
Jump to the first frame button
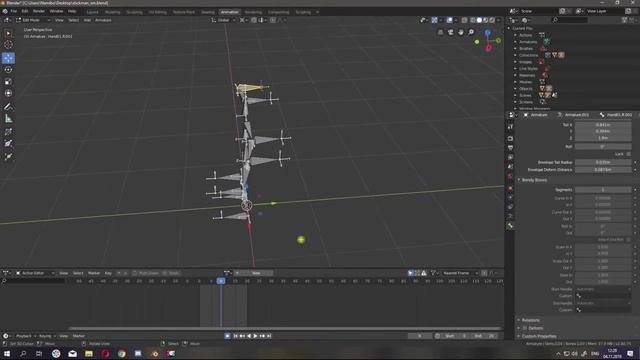point(236,336)
